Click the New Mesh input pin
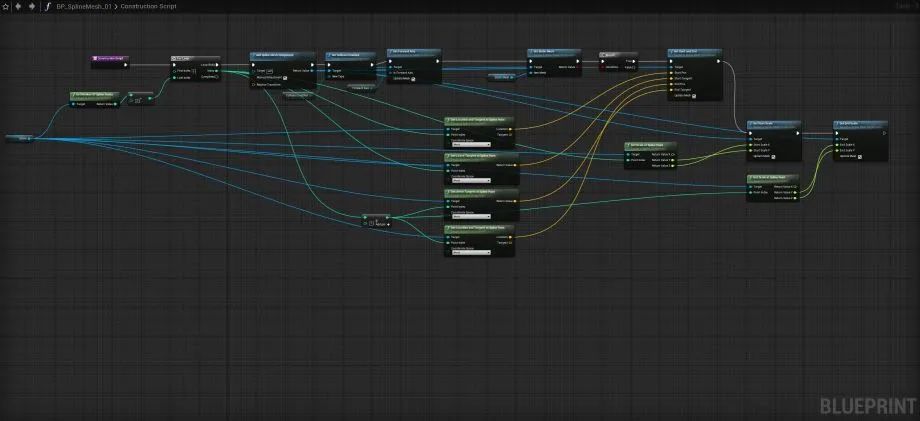Screen dimensions: 920x421 tap(531, 73)
